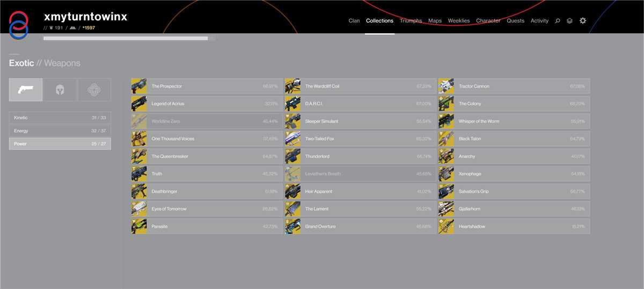Select the weapons pistol category icon

click(x=26, y=90)
